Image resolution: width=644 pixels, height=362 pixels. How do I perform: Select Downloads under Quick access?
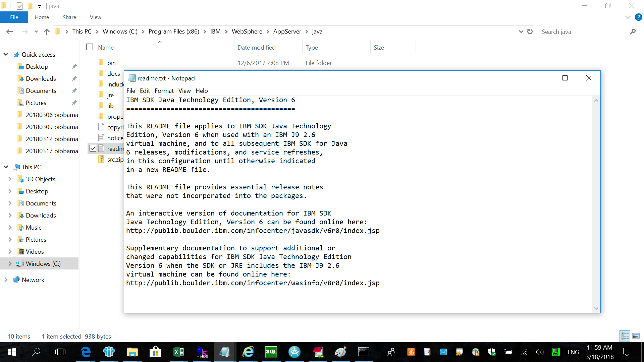pos(41,78)
